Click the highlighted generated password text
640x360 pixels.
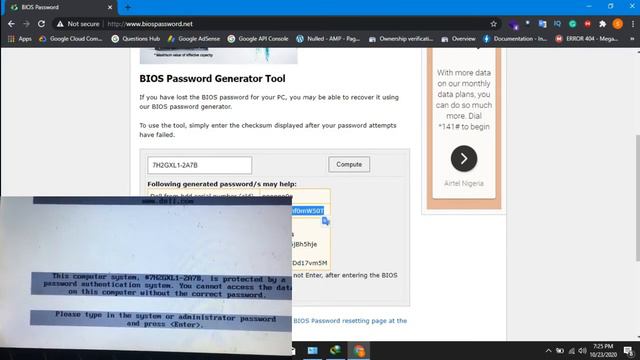point(308,211)
